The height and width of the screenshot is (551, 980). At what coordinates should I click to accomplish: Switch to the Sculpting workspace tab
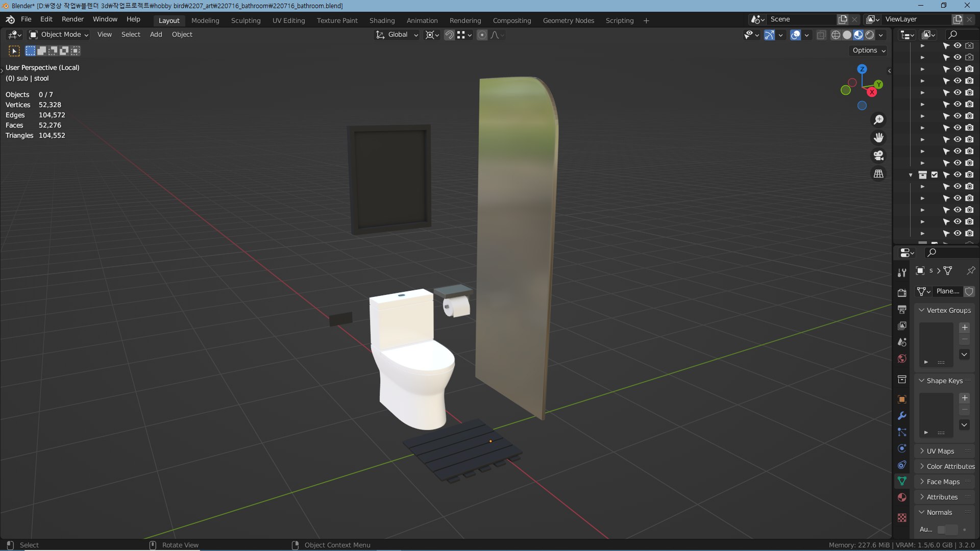click(x=246, y=20)
